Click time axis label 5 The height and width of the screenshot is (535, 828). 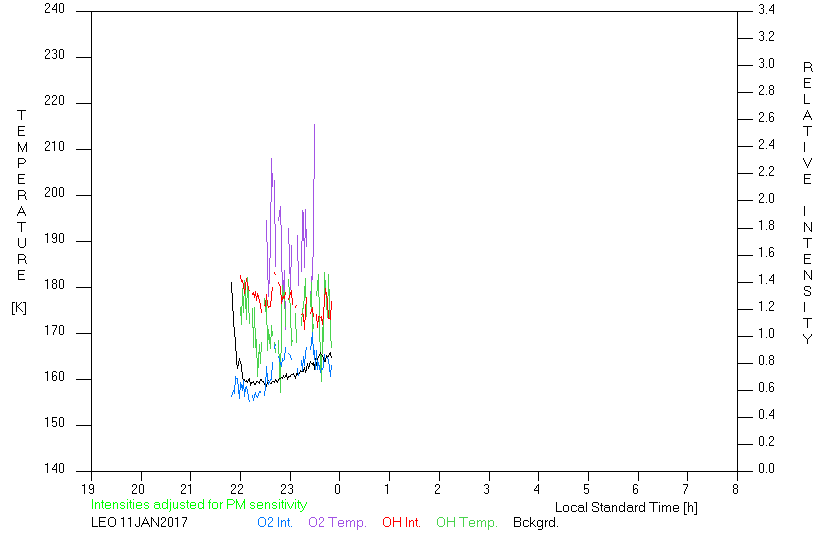pos(587,489)
